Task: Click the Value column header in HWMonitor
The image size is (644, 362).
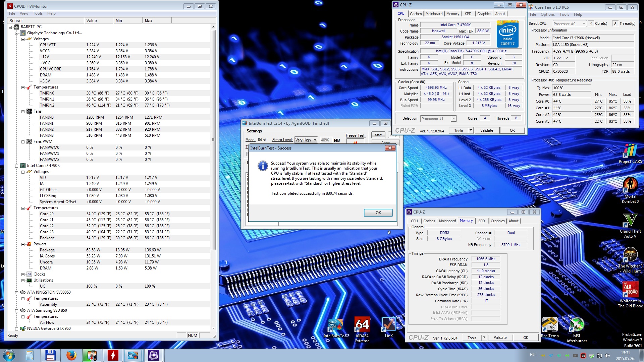Action: 98,21
